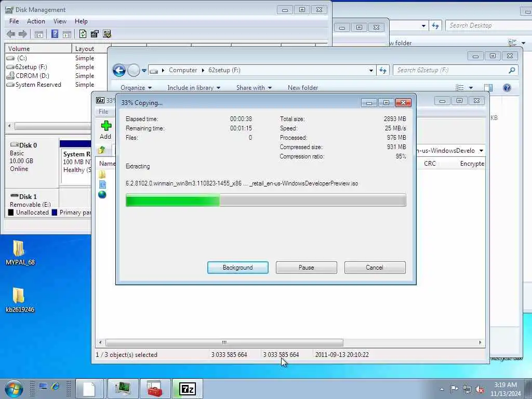Click the Action Center flag tray icon

[x=454, y=389]
